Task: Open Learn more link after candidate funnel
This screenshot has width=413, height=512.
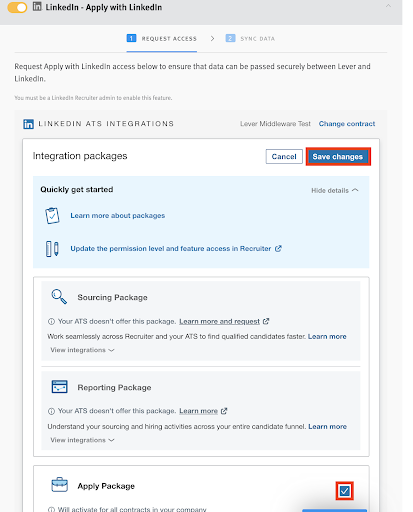Action: (x=327, y=427)
